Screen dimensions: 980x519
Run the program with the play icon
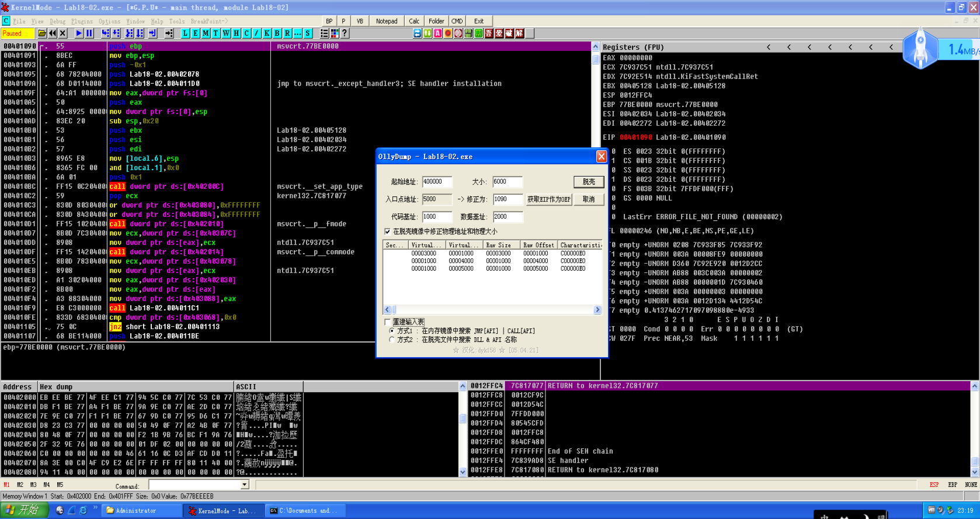[79, 33]
